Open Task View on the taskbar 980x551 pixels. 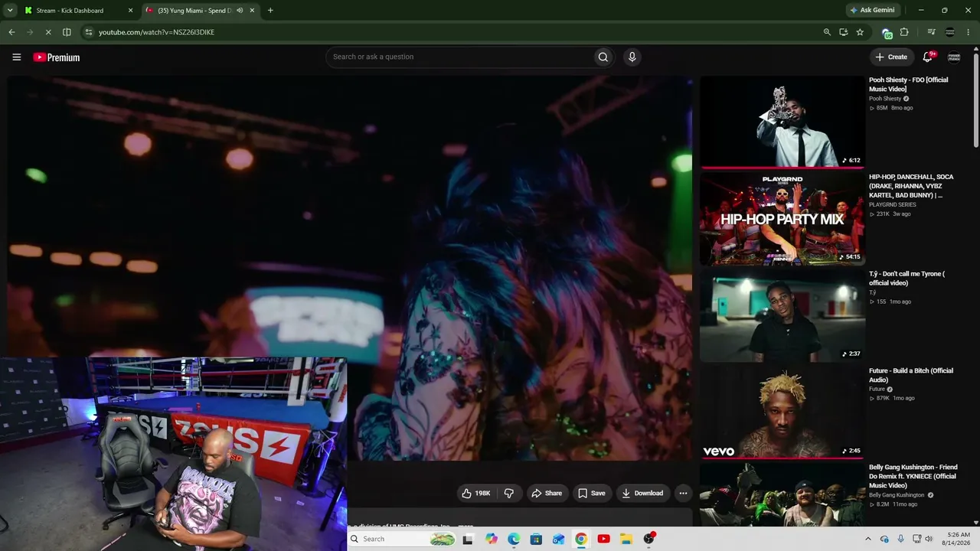coord(468,539)
